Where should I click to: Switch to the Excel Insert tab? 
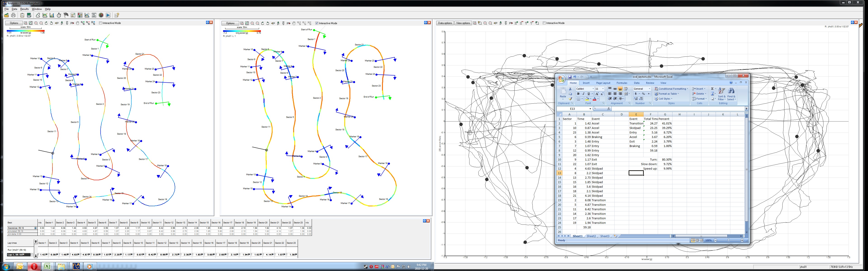click(586, 83)
